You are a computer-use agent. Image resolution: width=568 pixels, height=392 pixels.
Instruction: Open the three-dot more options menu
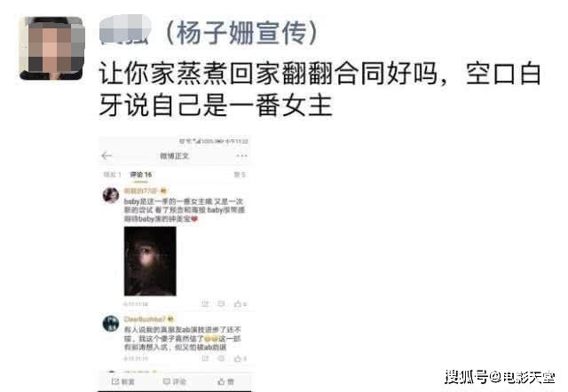tap(241, 156)
